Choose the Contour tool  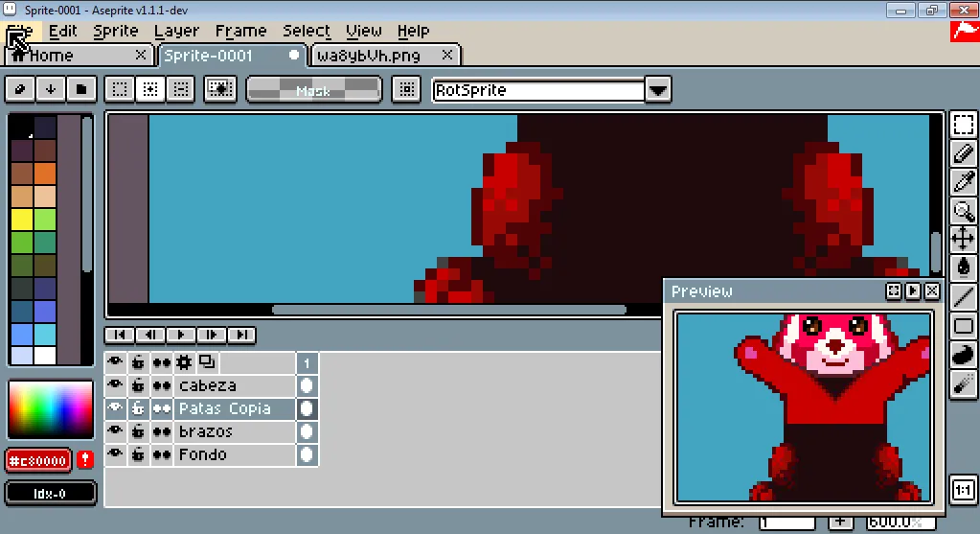(x=963, y=355)
